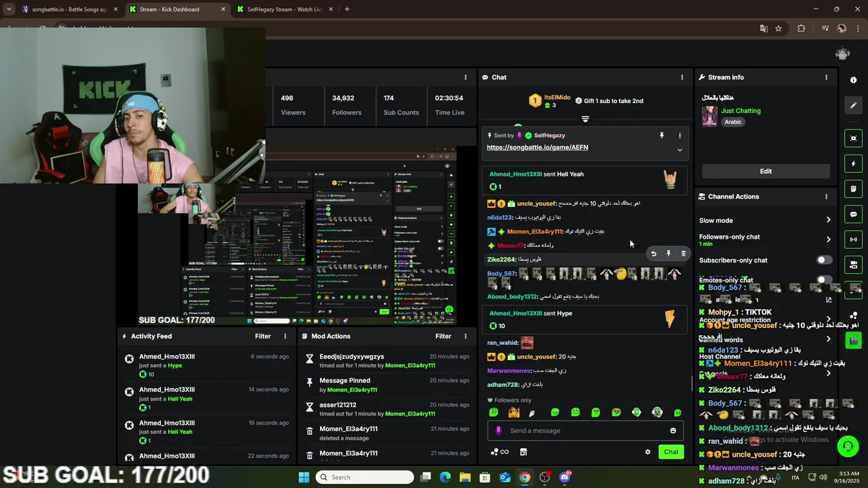Collapse the gift leaderboard handle
This screenshot has height=488, width=868.
click(585, 119)
